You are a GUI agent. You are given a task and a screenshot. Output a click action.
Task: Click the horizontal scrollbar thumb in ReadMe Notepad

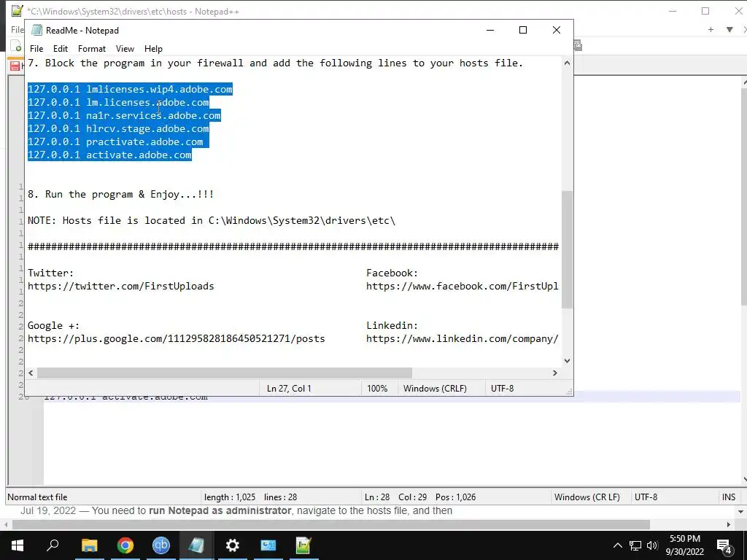pos(225,373)
